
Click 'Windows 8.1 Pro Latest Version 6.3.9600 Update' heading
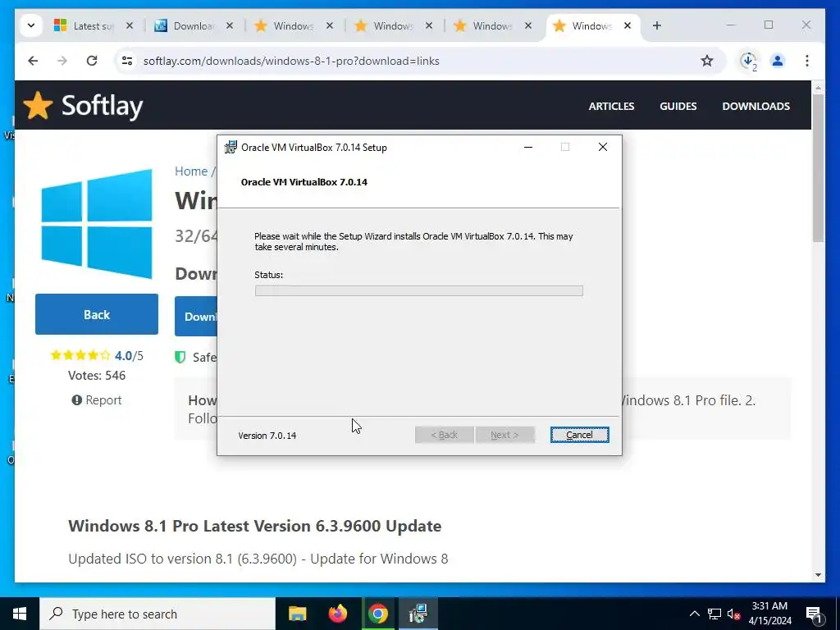click(254, 526)
